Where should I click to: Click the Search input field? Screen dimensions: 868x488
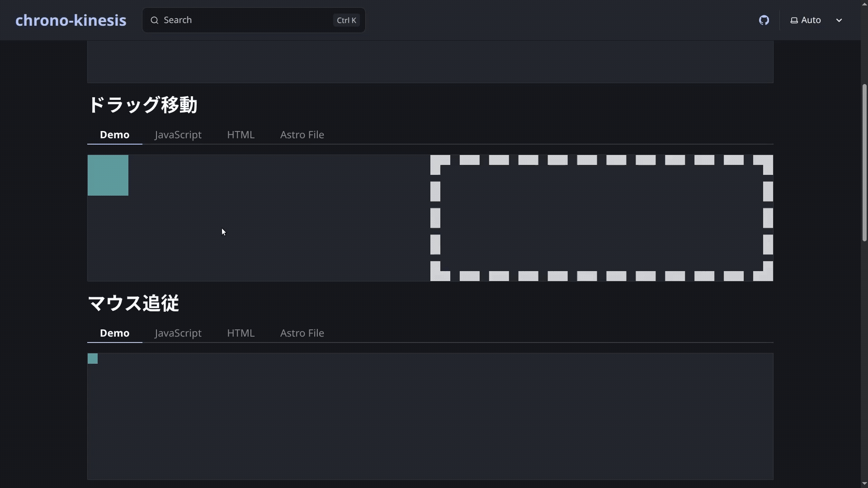tap(244, 20)
